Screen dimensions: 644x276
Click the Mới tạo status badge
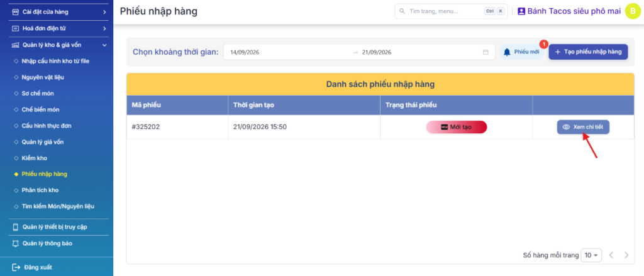point(457,127)
